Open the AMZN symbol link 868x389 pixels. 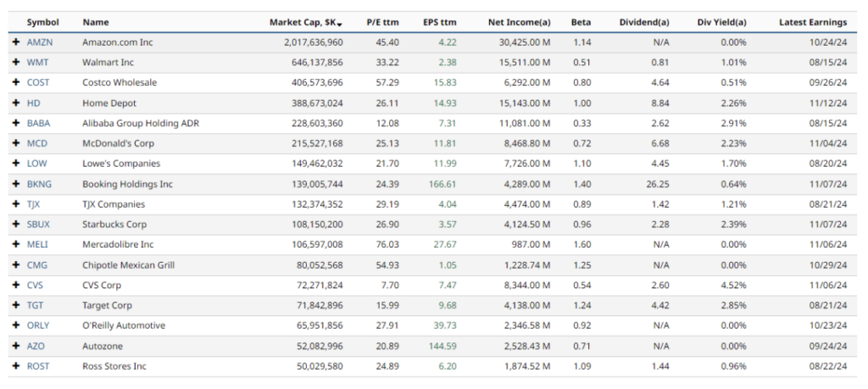click(x=40, y=42)
